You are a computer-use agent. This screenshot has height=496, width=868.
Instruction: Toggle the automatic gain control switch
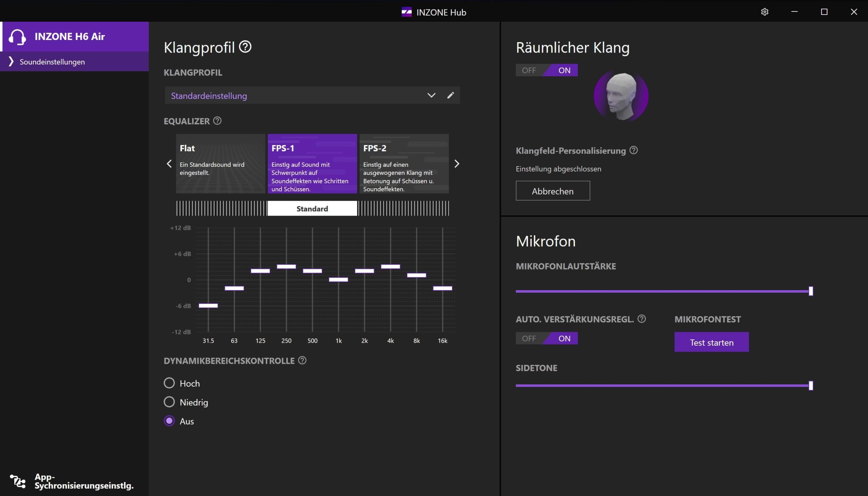pyautogui.click(x=547, y=338)
